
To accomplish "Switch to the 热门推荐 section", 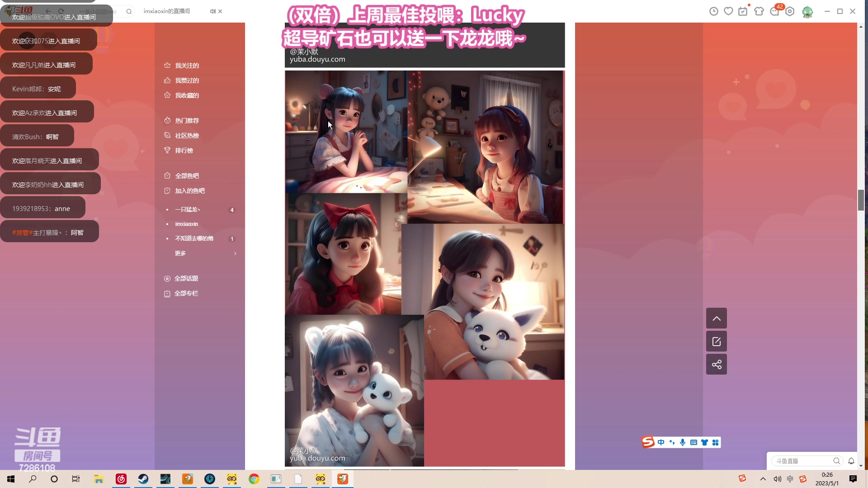I will [187, 120].
